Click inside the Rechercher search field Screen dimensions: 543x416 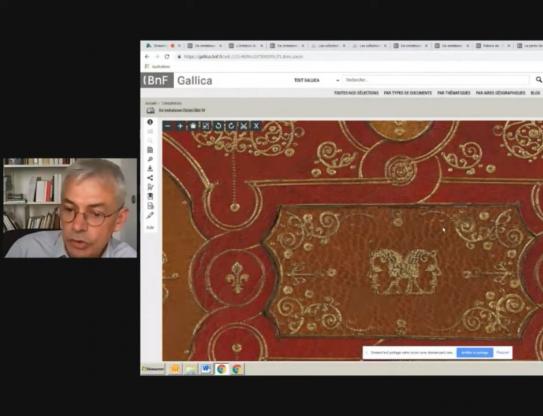(x=436, y=80)
